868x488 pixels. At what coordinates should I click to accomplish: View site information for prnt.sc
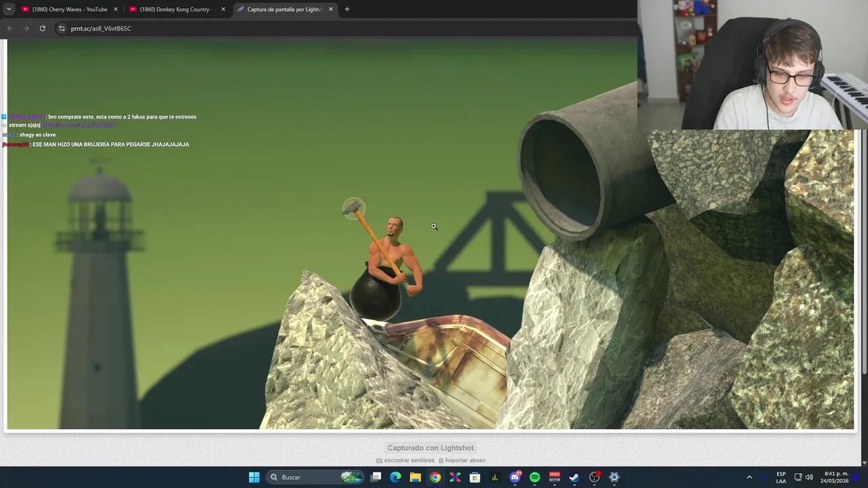point(62,28)
